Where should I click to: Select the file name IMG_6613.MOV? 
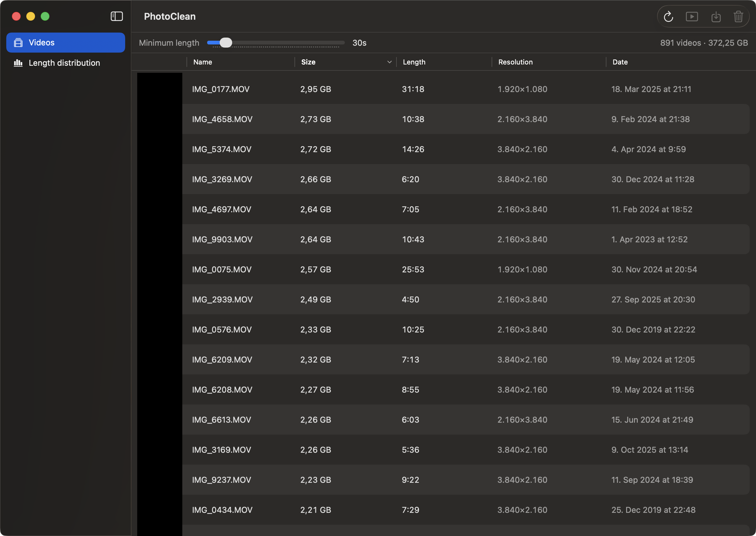point(221,420)
